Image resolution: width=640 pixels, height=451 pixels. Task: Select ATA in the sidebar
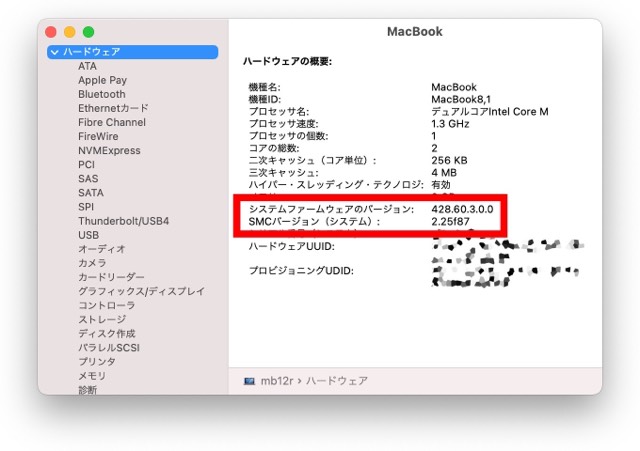coord(87,66)
